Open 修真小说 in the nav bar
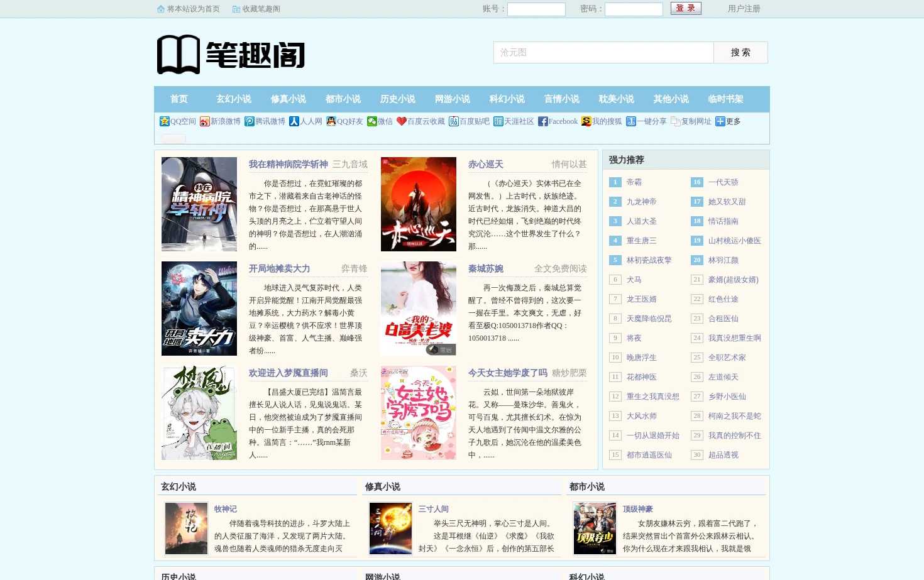 [289, 99]
